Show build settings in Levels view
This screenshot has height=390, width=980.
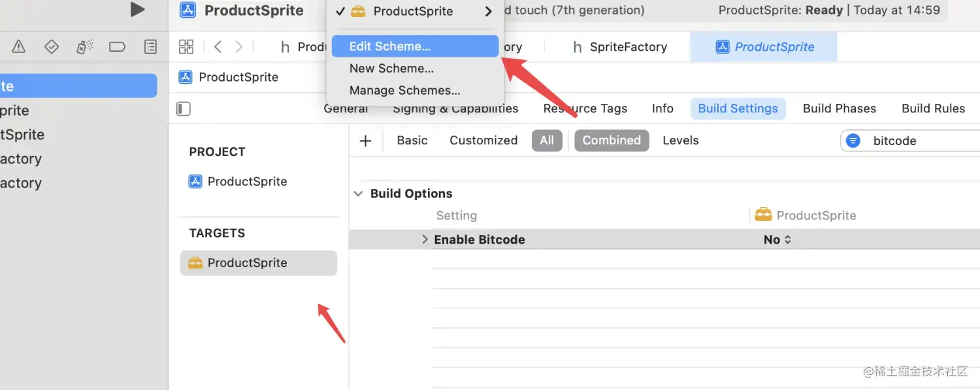tap(680, 140)
